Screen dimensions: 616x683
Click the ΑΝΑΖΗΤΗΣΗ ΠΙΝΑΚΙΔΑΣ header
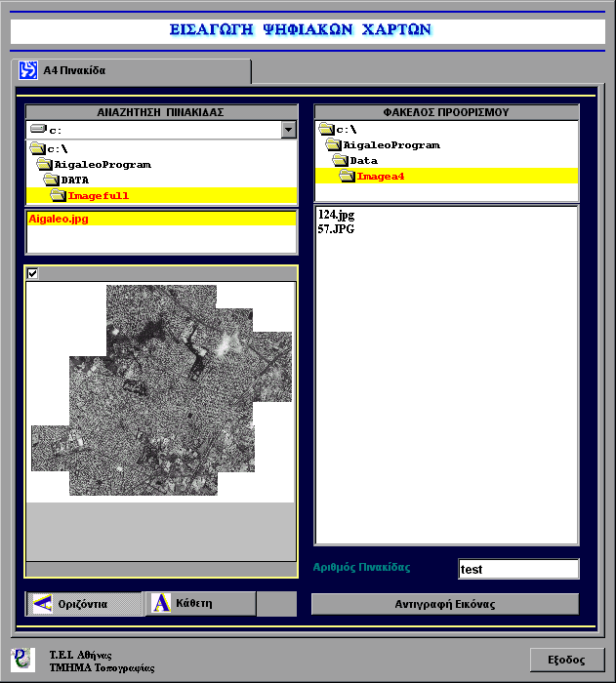tap(161, 112)
